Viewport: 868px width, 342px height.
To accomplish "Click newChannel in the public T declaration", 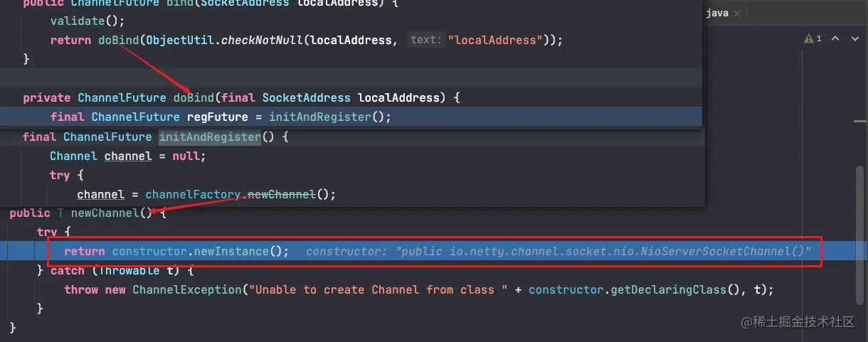I will click(105, 213).
